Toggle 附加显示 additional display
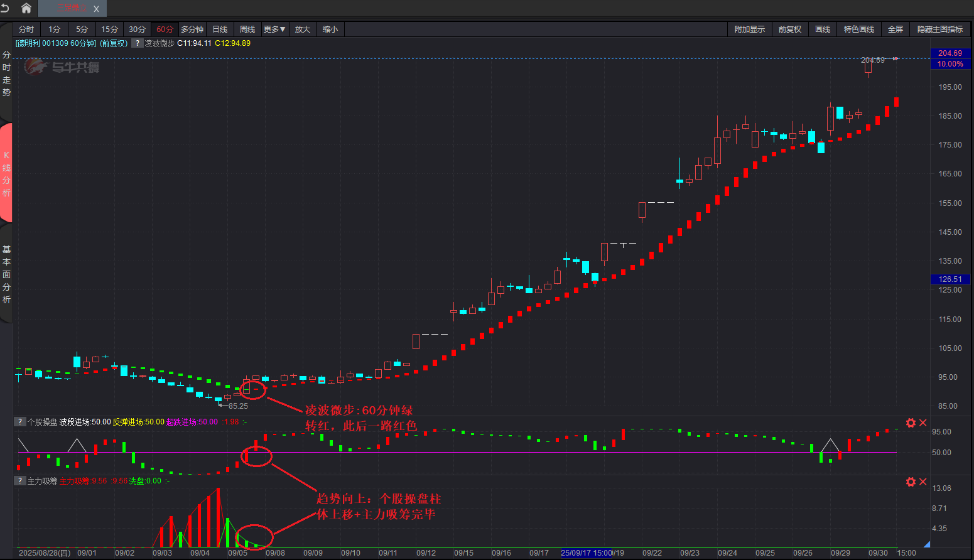This screenshot has width=974, height=560. point(750,30)
